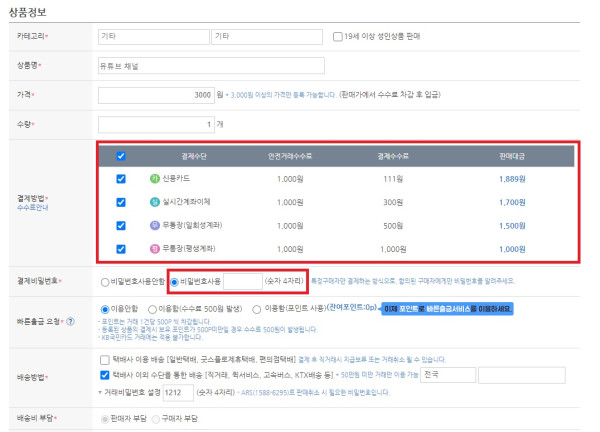Image resolution: width=600 pixels, height=432 pixels.
Task: Uncheck the 신용카드 payment checkbox
Action: (x=121, y=179)
